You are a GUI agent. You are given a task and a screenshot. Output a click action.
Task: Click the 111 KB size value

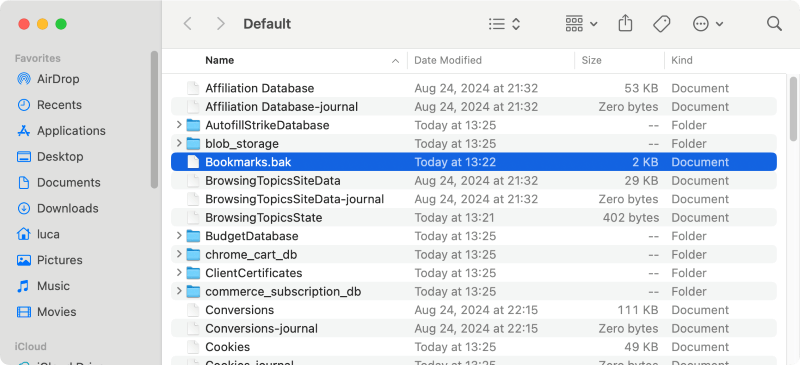point(638,310)
